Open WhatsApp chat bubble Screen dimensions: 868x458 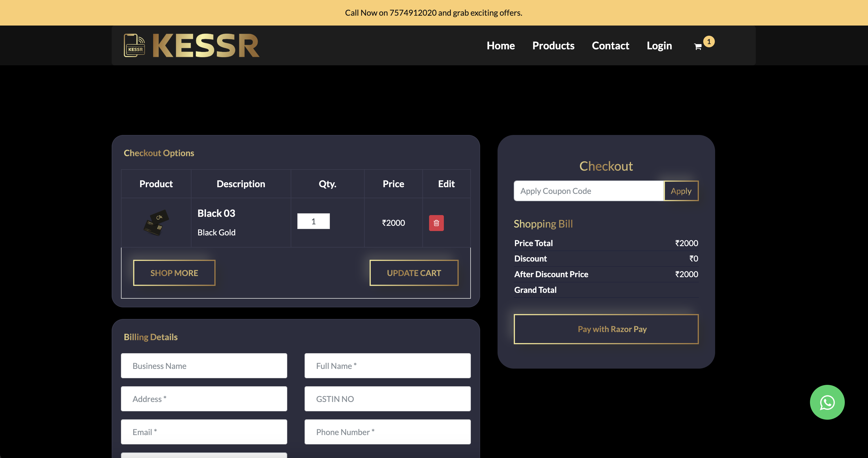tap(827, 402)
